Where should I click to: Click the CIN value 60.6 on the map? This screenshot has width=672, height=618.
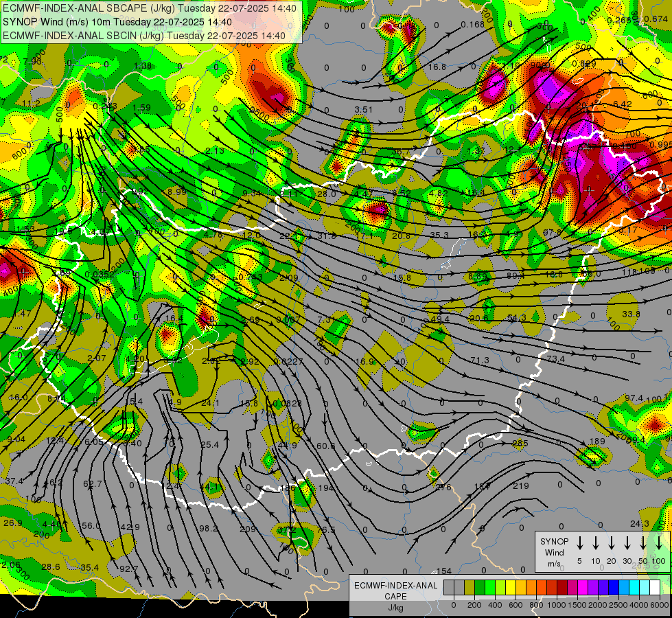click(326, 446)
